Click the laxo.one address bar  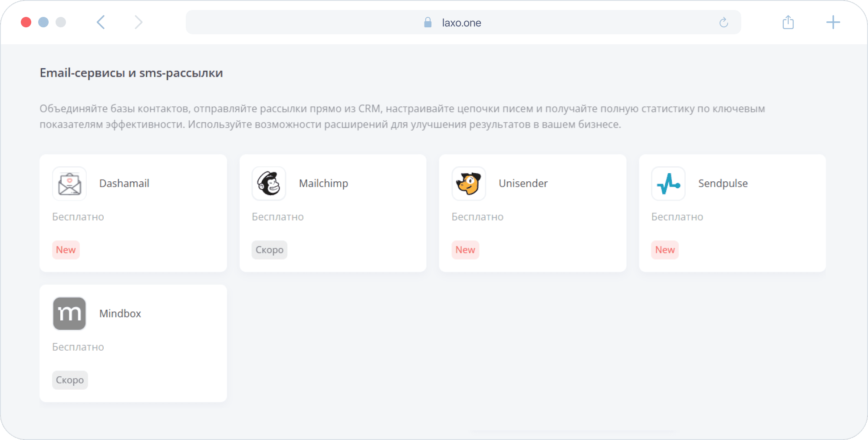click(x=461, y=23)
